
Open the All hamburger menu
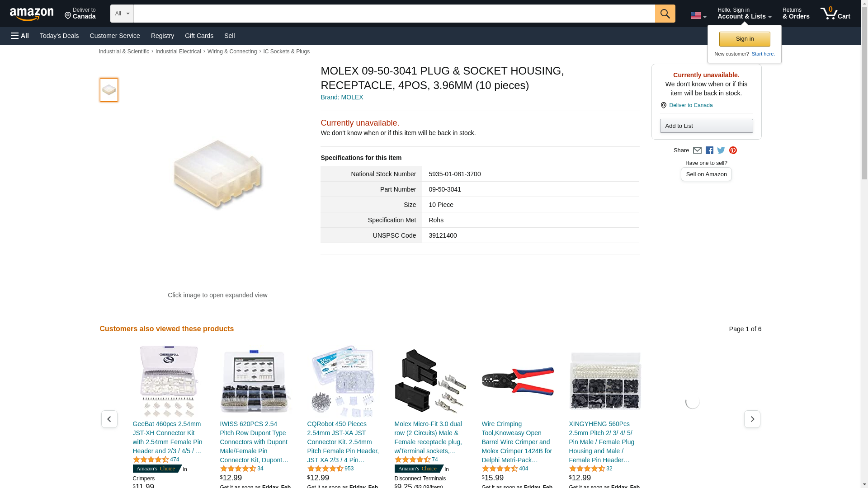(x=20, y=36)
